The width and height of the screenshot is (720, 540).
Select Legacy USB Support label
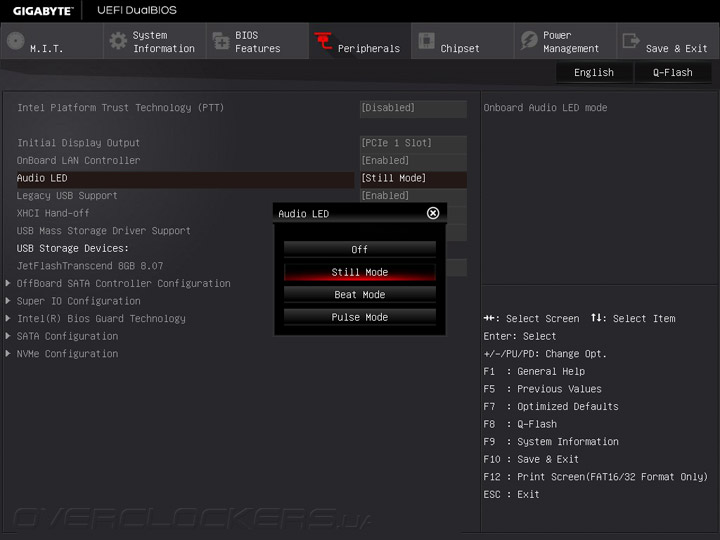pos(67,196)
